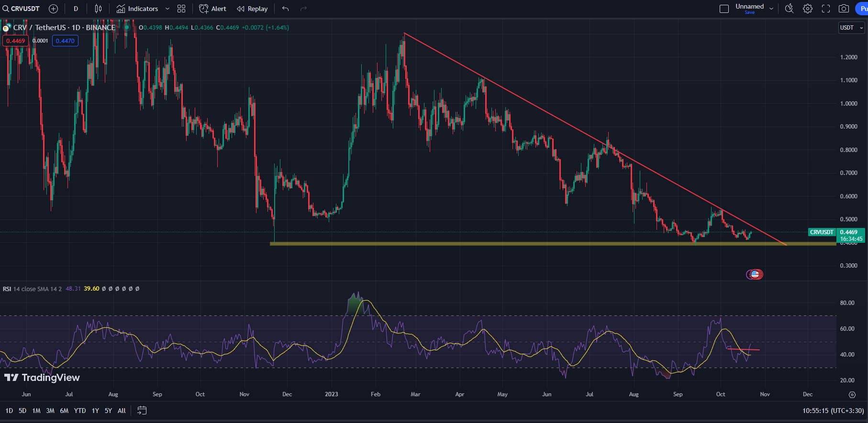The height and width of the screenshot is (423, 868).
Task: Open the candlestick chart type selector
Action: tap(99, 9)
